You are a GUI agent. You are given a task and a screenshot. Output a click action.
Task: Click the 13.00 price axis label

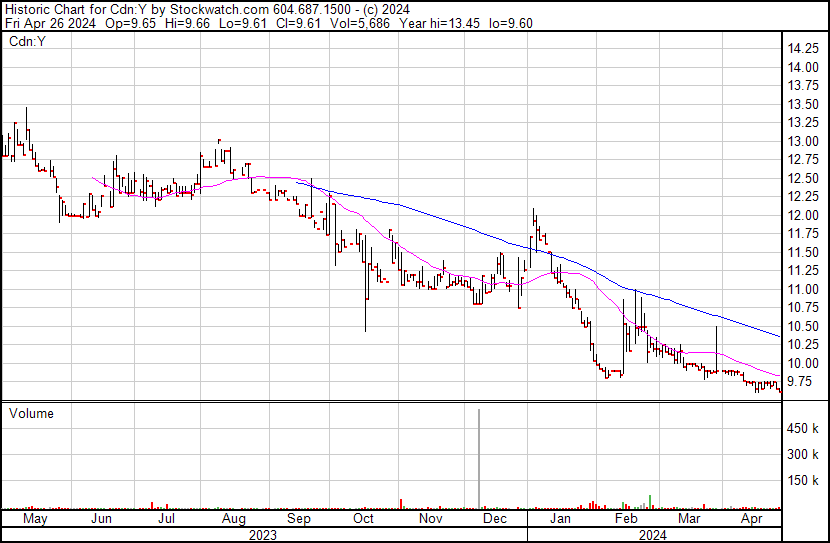click(803, 141)
